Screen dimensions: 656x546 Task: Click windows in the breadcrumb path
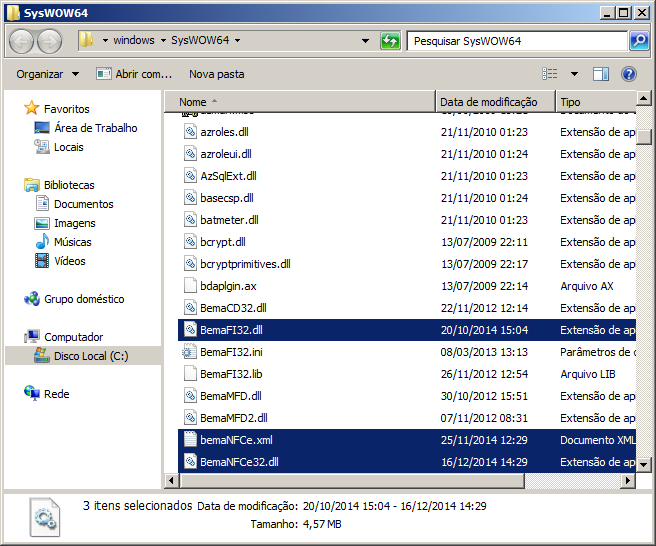click(x=134, y=40)
